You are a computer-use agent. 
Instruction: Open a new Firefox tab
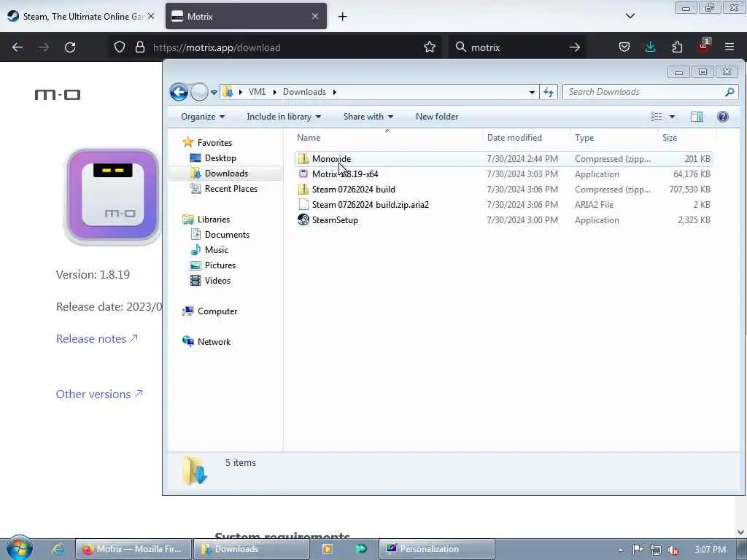click(x=343, y=17)
